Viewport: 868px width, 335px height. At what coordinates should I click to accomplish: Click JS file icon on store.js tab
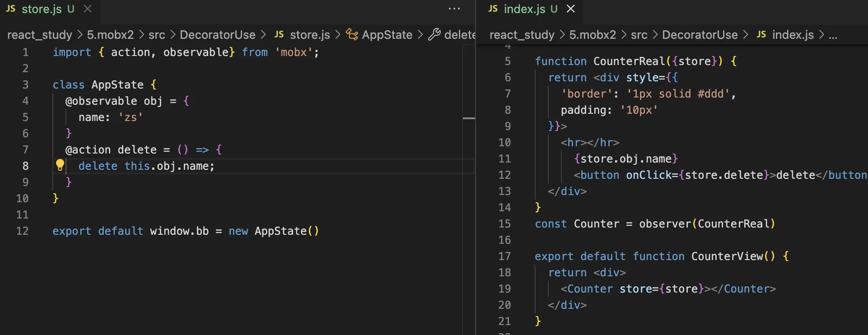pyautogui.click(x=11, y=9)
